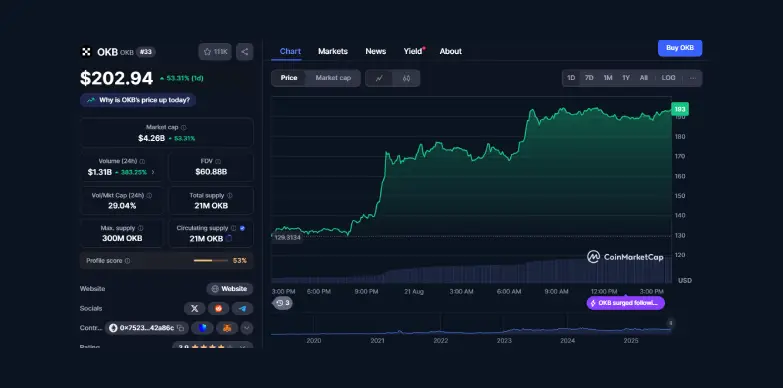Click Market cap info icon
Viewport: 783px width, 388px height.
(x=184, y=128)
